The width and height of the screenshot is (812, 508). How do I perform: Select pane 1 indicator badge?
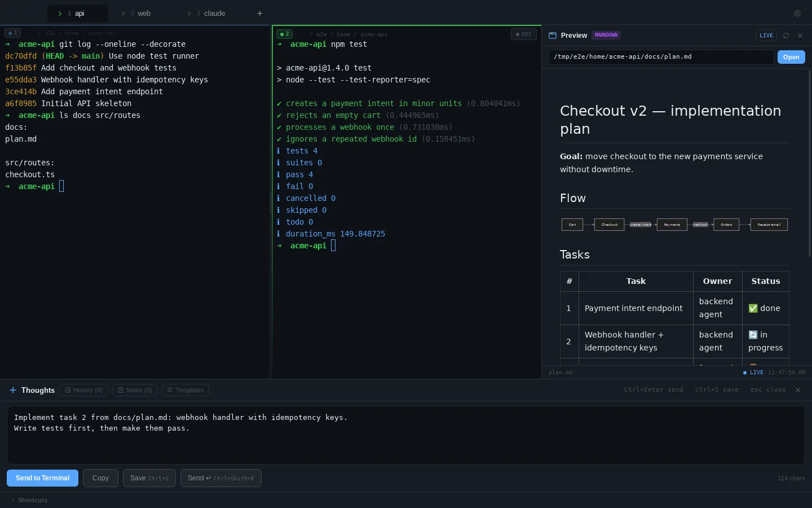12,33
